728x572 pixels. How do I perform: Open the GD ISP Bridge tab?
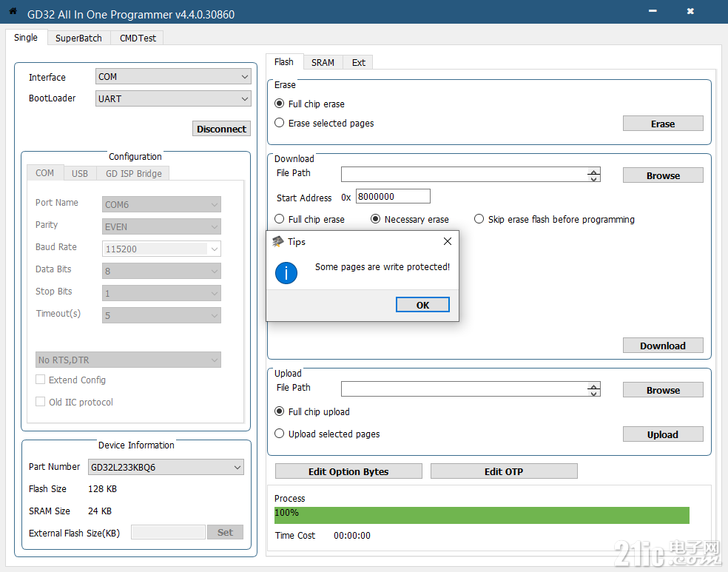[x=134, y=173]
